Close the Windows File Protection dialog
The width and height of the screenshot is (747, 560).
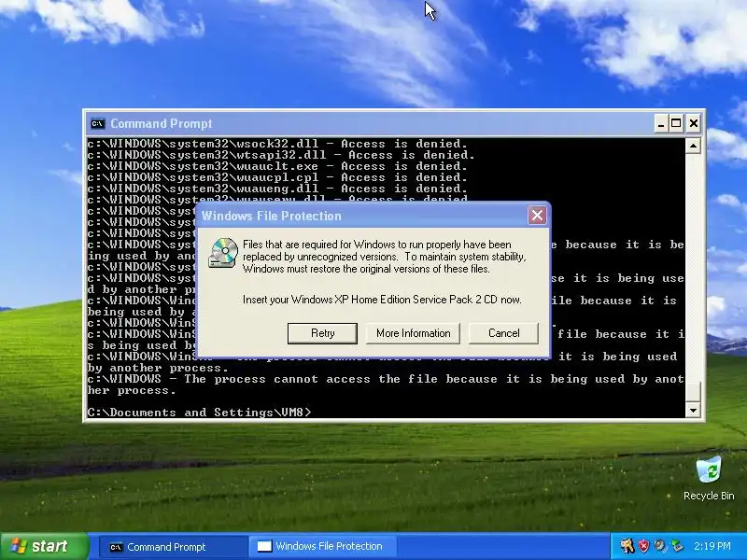coord(538,216)
